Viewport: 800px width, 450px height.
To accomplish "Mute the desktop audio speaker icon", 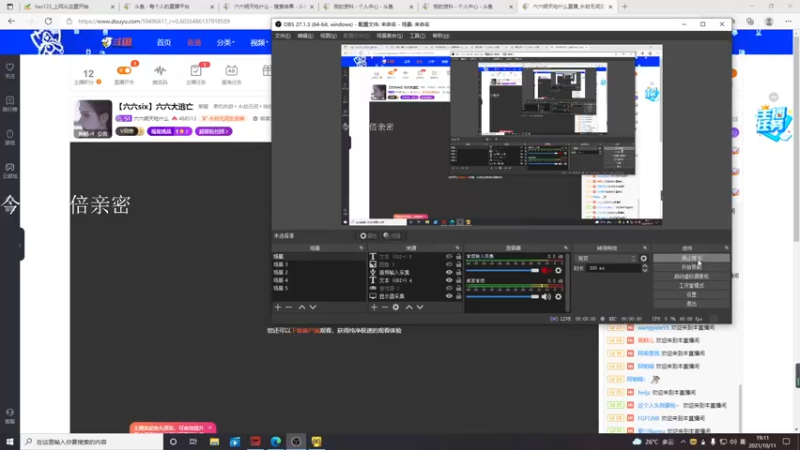I will (546, 296).
